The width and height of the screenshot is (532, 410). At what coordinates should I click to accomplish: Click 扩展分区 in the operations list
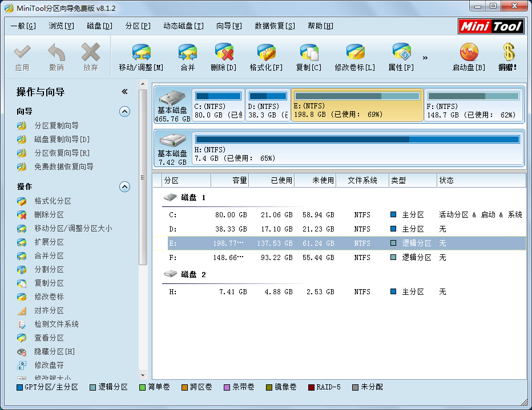click(49, 242)
